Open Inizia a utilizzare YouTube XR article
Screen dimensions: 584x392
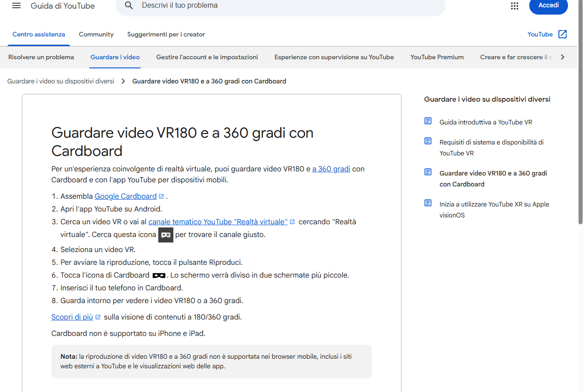[494, 210]
